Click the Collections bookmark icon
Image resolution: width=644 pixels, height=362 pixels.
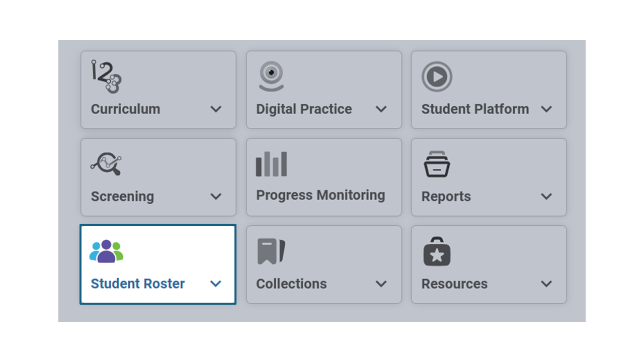point(272,251)
